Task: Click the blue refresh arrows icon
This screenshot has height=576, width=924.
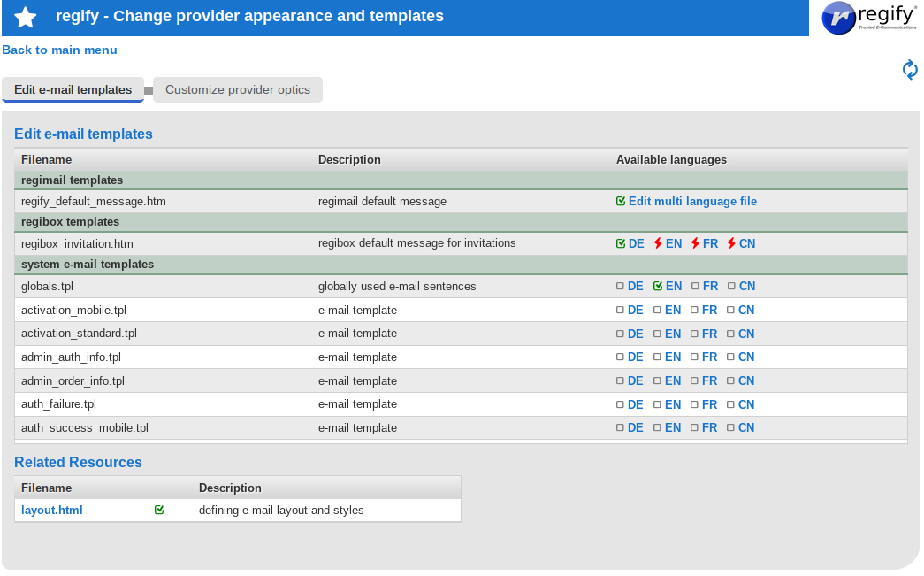Action: (910, 70)
